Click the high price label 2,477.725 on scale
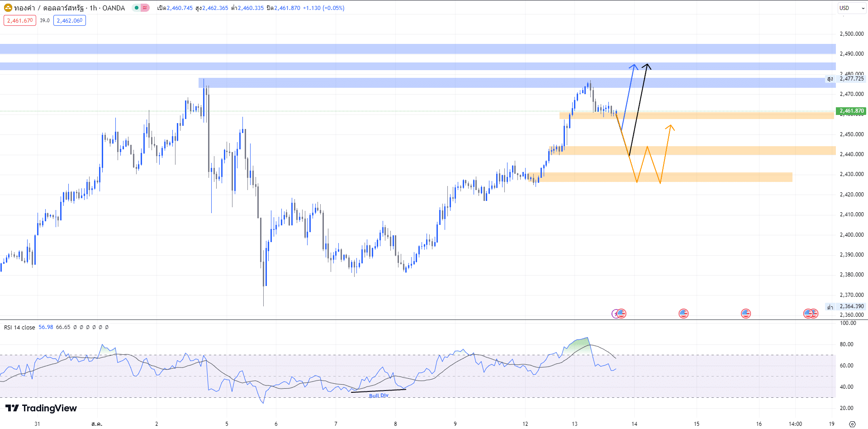868x429 pixels. click(x=851, y=78)
